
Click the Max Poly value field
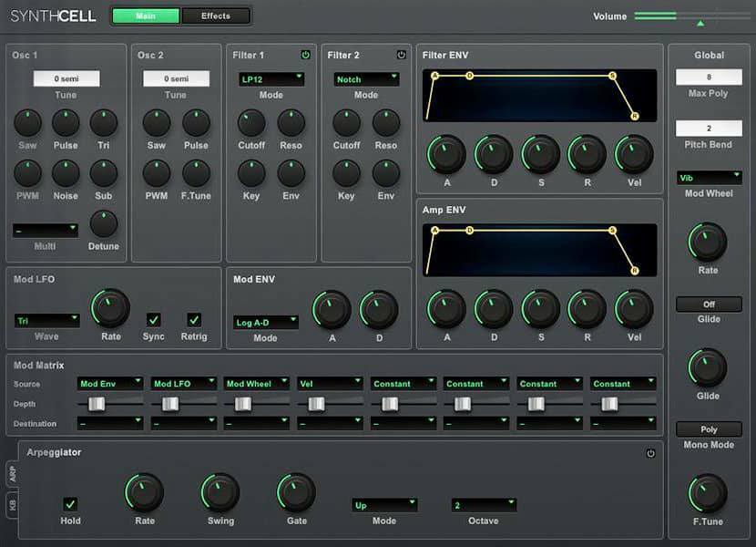[709, 77]
